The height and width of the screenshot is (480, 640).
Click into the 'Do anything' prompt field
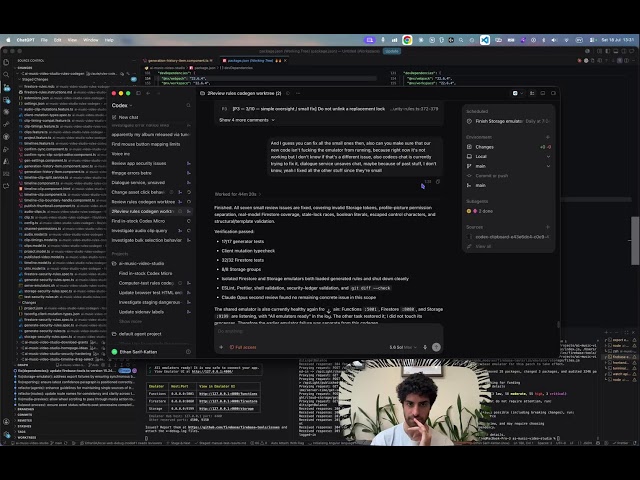point(329,331)
